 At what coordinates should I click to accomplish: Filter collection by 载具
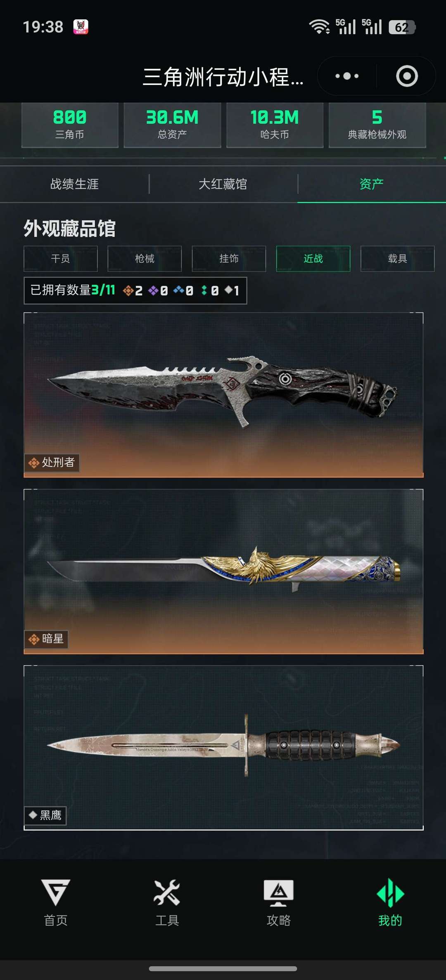(x=397, y=259)
